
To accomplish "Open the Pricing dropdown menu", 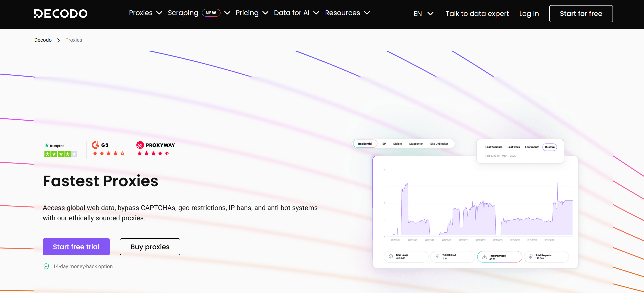I will pyautogui.click(x=252, y=13).
